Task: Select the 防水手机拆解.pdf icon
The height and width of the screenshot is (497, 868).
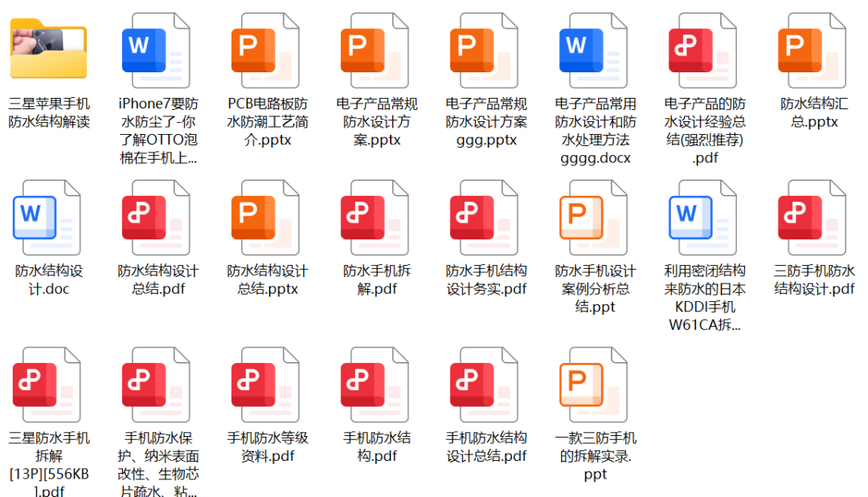Action: pos(375,216)
